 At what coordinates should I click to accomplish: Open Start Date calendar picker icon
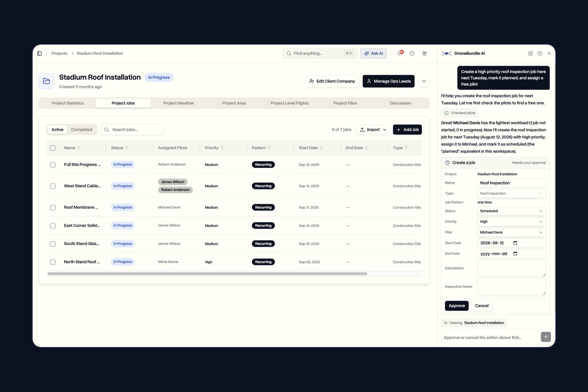click(x=515, y=243)
